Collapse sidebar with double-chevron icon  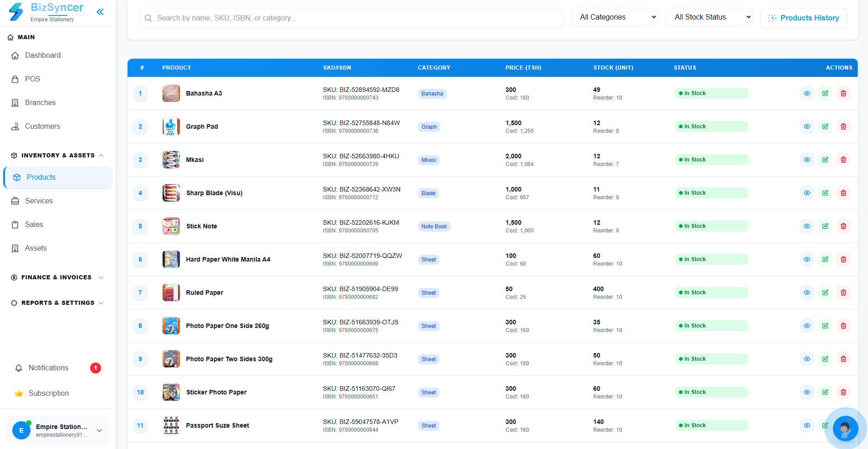coord(100,12)
